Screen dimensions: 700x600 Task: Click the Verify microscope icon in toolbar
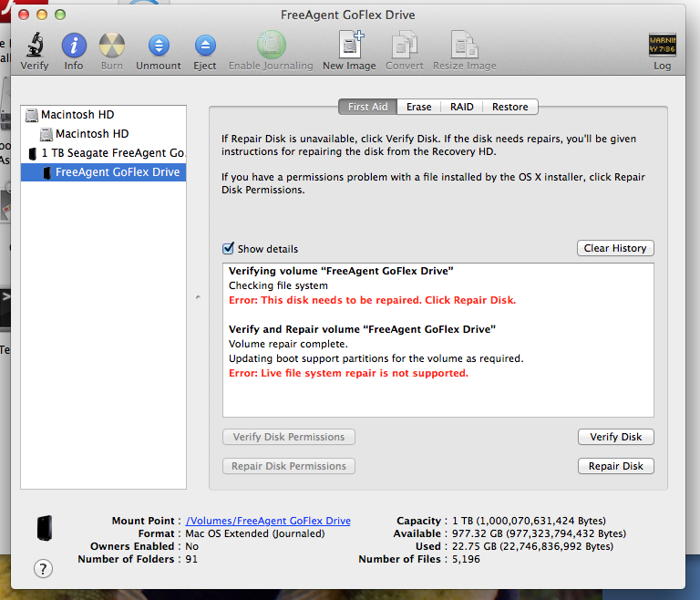tap(35, 45)
